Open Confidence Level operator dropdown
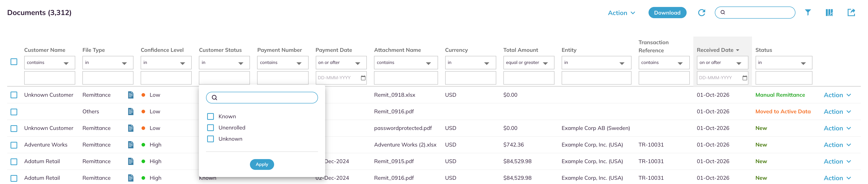This screenshot has width=868, height=184. coord(166,62)
